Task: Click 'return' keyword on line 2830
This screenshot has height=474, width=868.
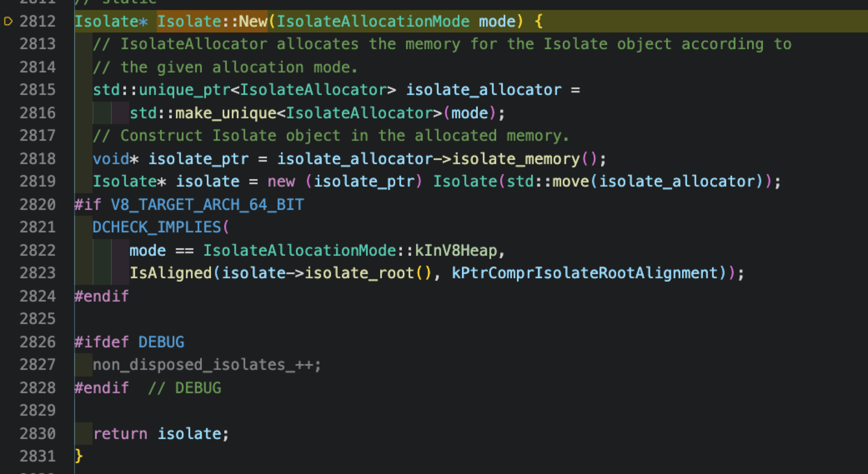Action: pyautogui.click(x=120, y=434)
